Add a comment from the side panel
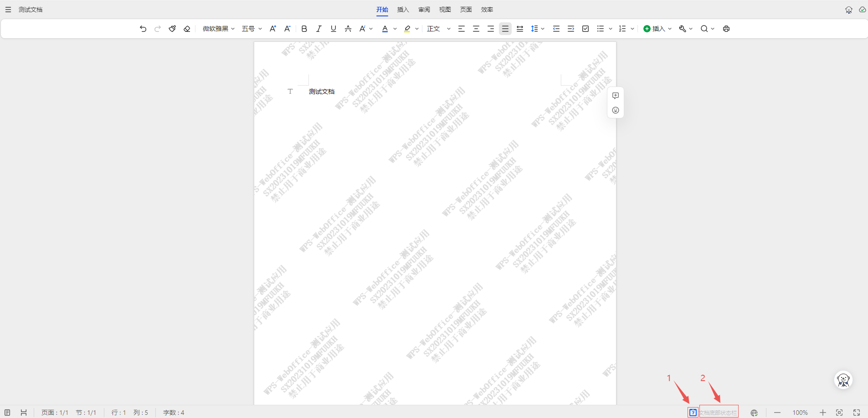 coord(616,96)
